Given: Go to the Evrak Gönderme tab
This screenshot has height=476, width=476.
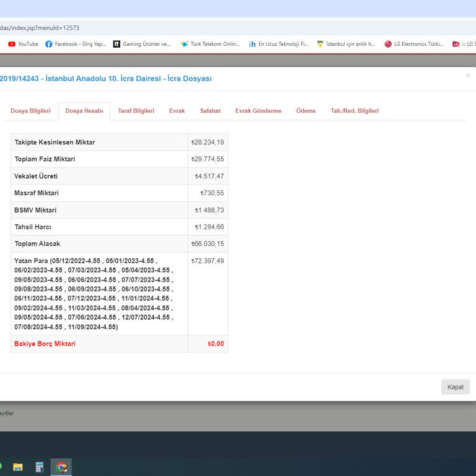Looking at the screenshot, I should point(258,111).
